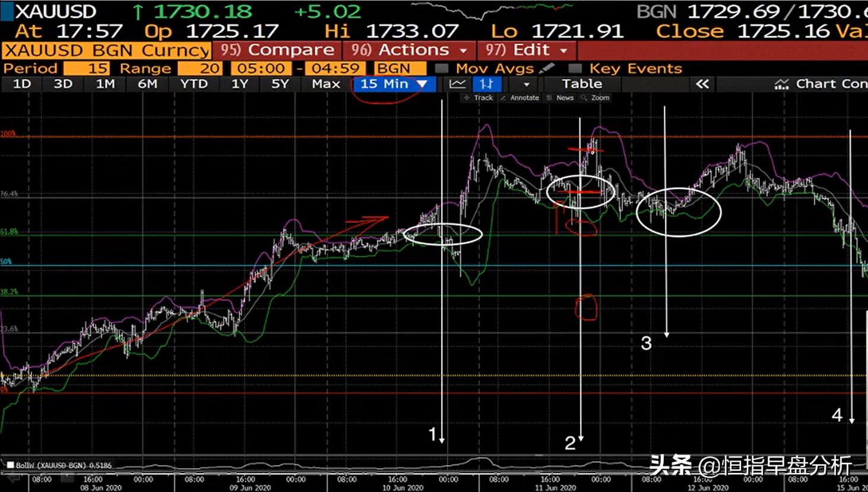Open the 96) Actions dropdown
This screenshot has width=868, height=492.
coord(409,50)
